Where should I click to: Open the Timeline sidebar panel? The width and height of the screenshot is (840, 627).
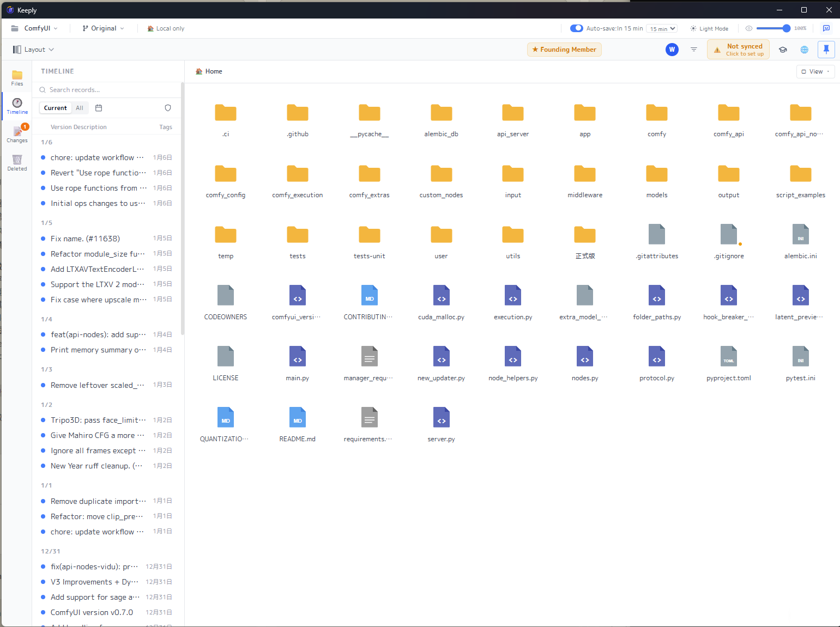(17, 106)
